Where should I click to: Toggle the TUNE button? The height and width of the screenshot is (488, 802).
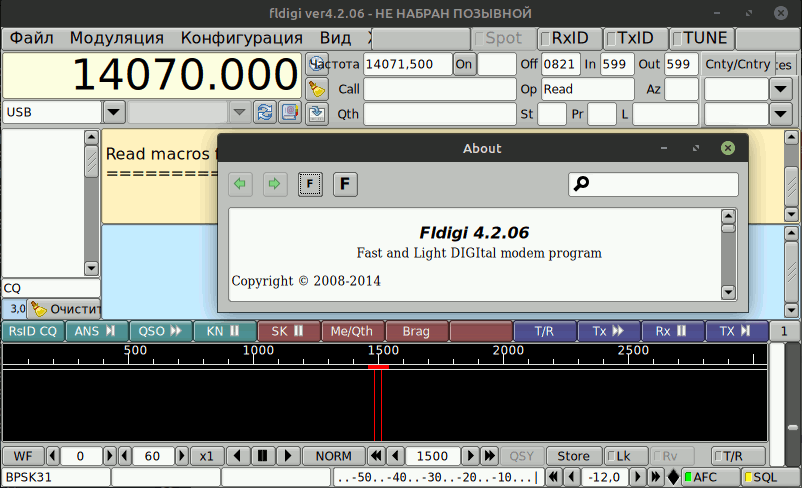(702, 38)
